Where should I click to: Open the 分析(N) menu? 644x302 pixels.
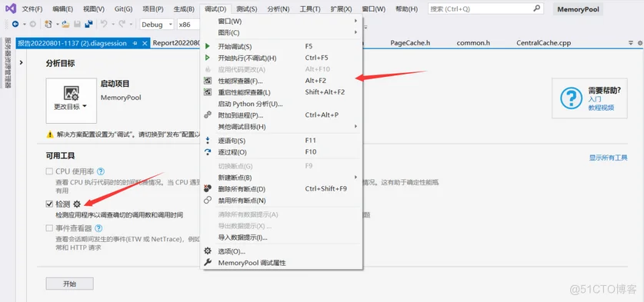[x=278, y=8]
